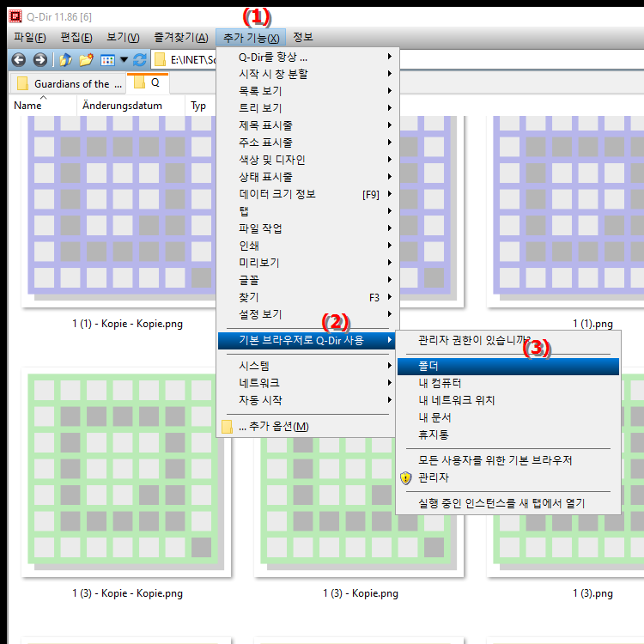The image size is (644, 644).
Task: Choose the 관리자 entry
Action: pyautogui.click(x=508, y=477)
